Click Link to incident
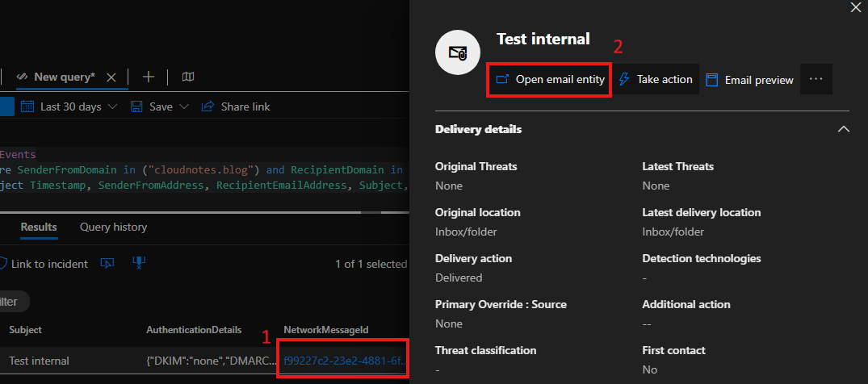868x384 pixels. coord(44,264)
